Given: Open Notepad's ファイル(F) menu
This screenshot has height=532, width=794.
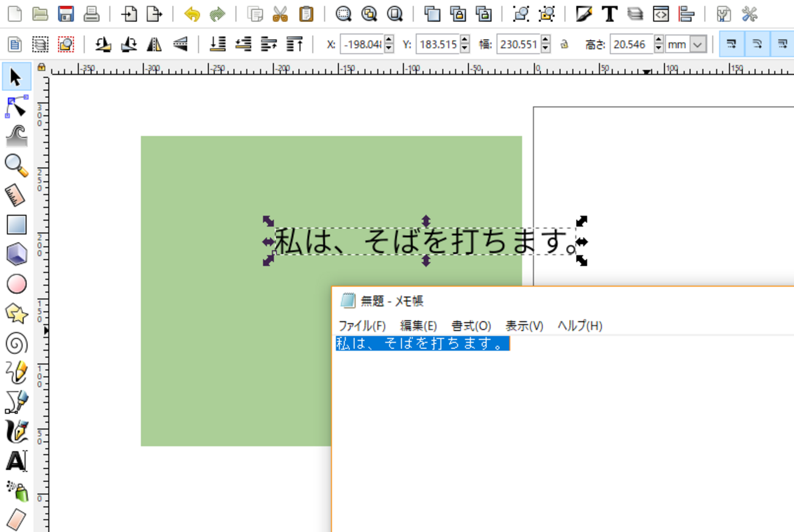Looking at the screenshot, I should (362, 326).
